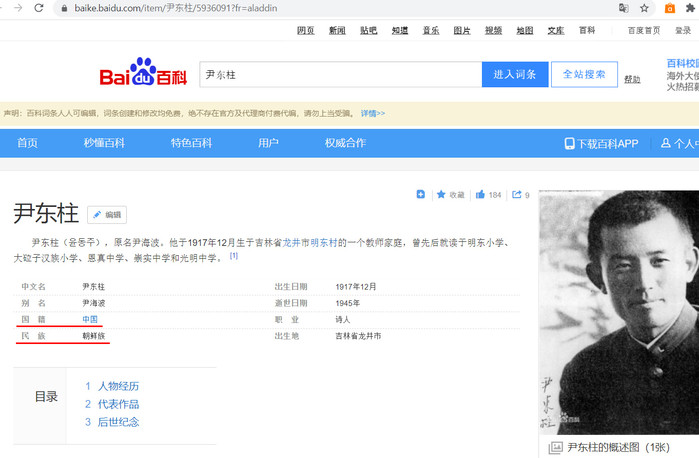
Task: Reload the page with browser refresh icon
Action: (39, 8)
